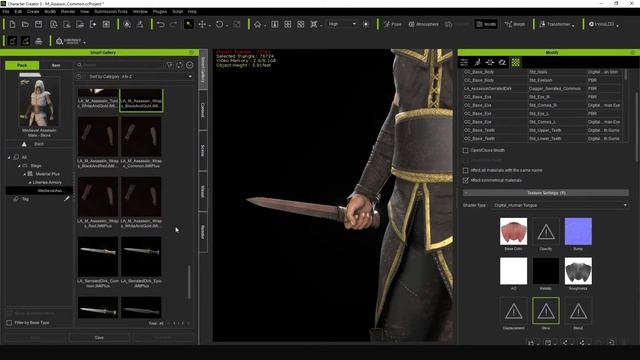Viewport: 640px width, 360px height.
Task: Collapse the Material Plus tree node
Action: (x=24, y=174)
